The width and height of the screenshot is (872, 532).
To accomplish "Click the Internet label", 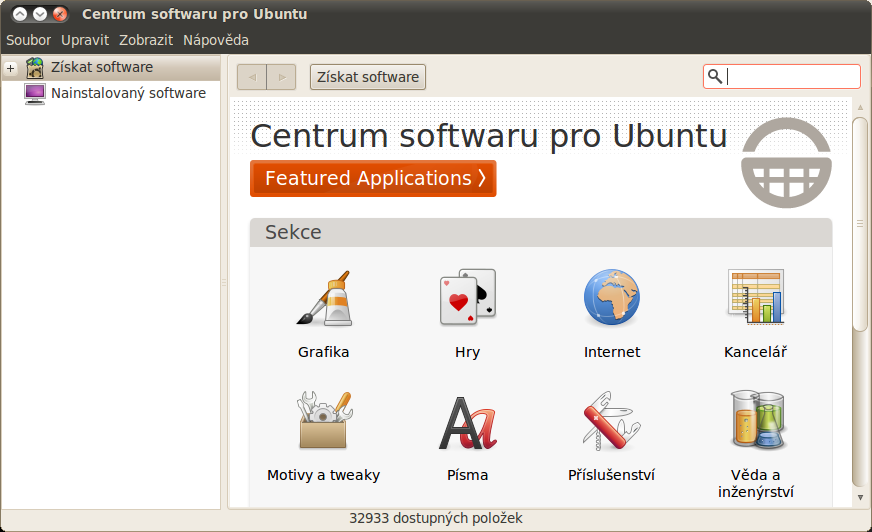I will click(x=612, y=352).
